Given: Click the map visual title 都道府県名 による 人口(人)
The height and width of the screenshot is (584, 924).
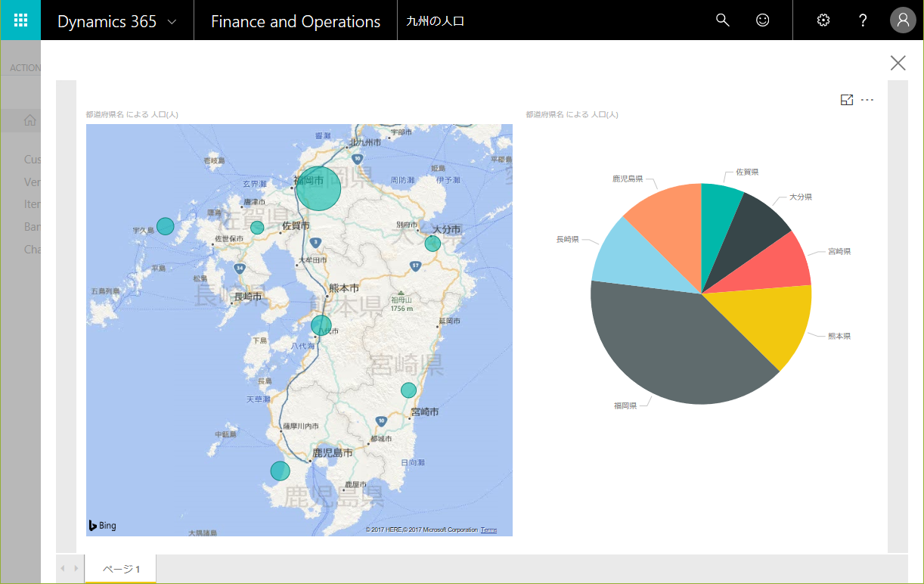Looking at the screenshot, I should pos(132,115).
